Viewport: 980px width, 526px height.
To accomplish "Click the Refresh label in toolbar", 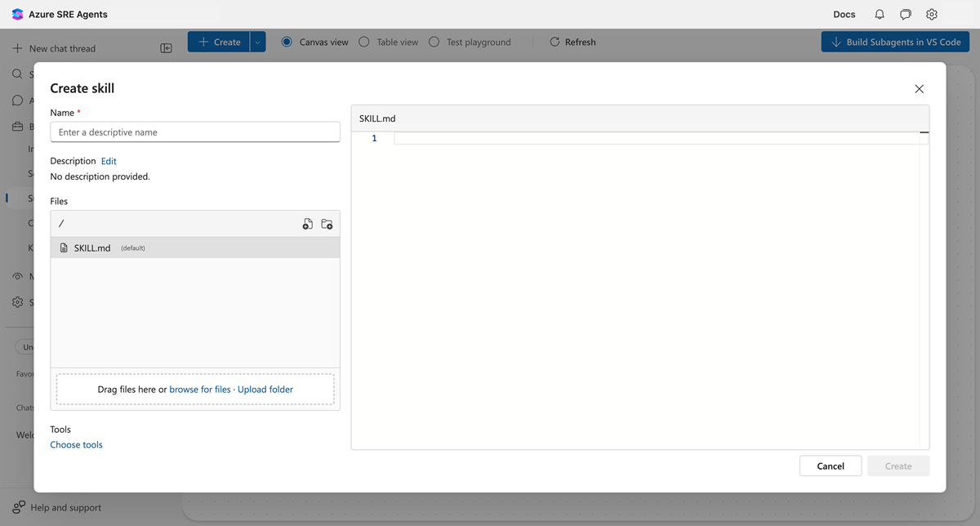I will [580, 42].
